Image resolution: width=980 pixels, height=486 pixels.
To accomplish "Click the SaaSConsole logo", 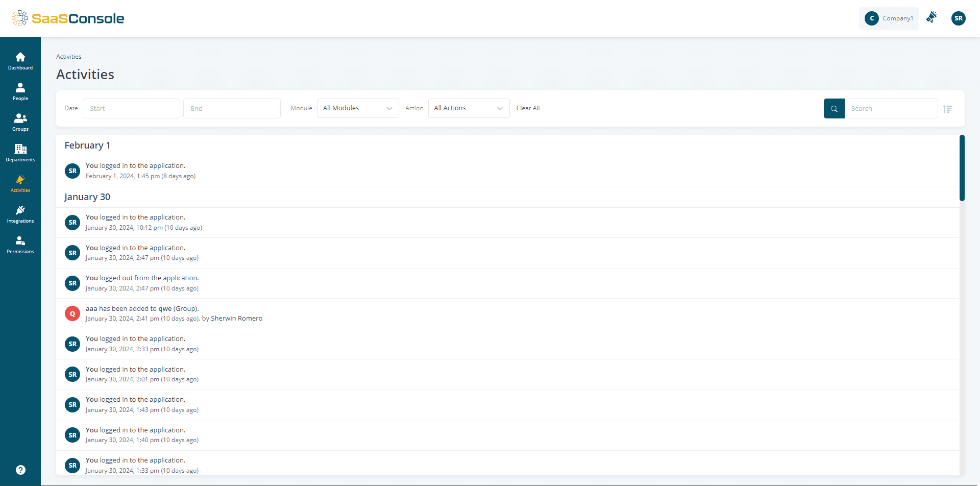I will click(x=67, y=18).
